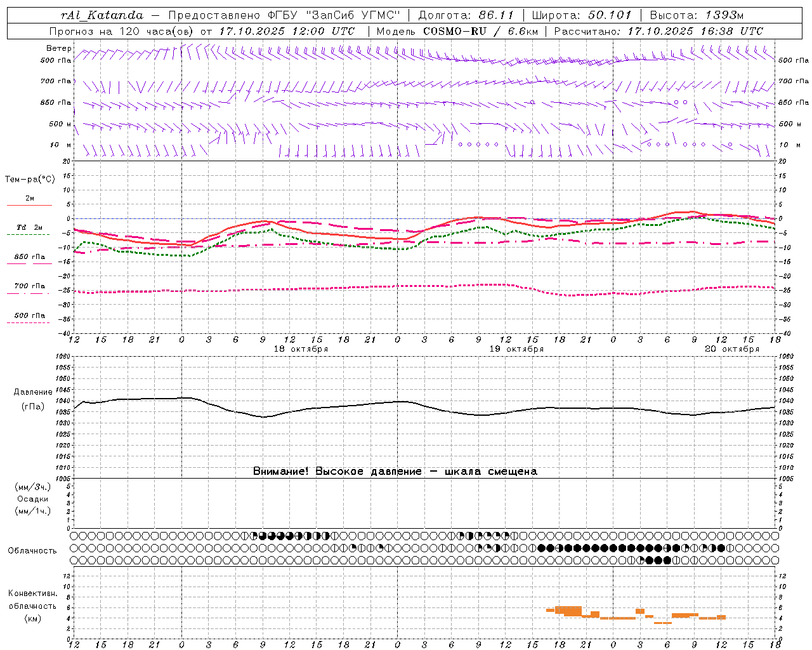The image size is (812, 650).
Task: Click the (мм/1ч.) precipitation unit label
Action: (32, 511)
